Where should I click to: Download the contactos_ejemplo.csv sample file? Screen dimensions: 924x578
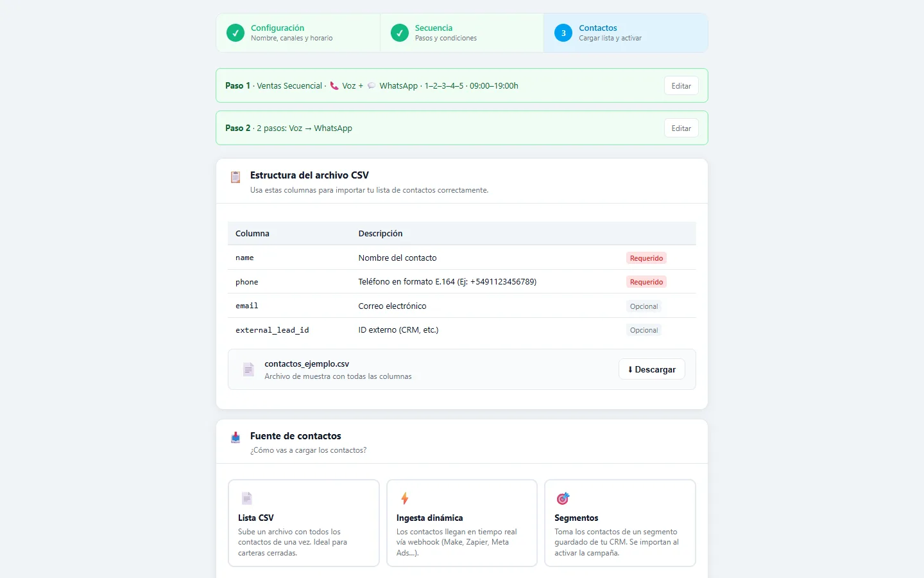point(651,369)
